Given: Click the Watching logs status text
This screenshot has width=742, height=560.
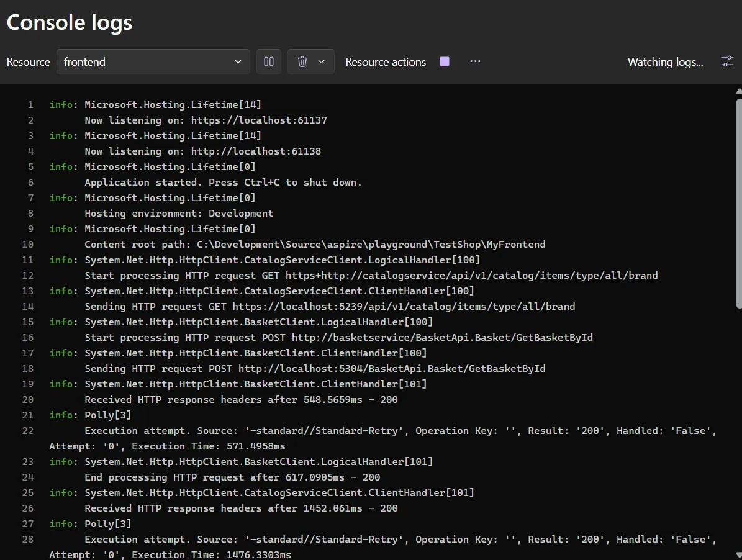Looking at the screenshot, I should (665, 61).
